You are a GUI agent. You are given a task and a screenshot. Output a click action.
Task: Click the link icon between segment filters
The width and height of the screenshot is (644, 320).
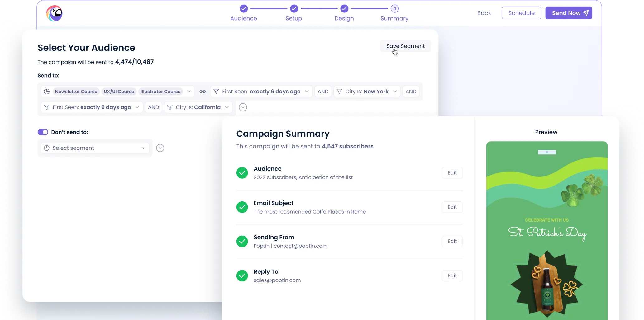pos(203,92)
